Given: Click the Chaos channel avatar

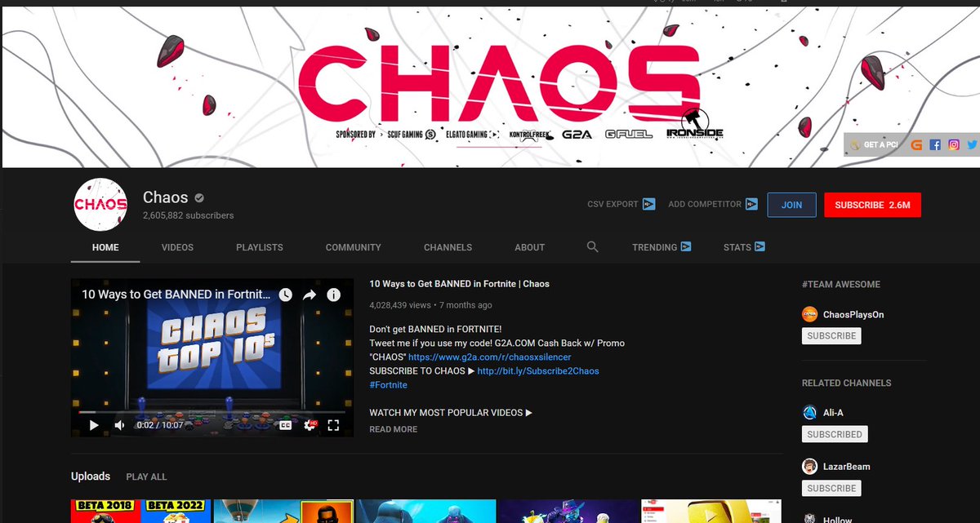Looking at the screenshot, I should point(100,204).
